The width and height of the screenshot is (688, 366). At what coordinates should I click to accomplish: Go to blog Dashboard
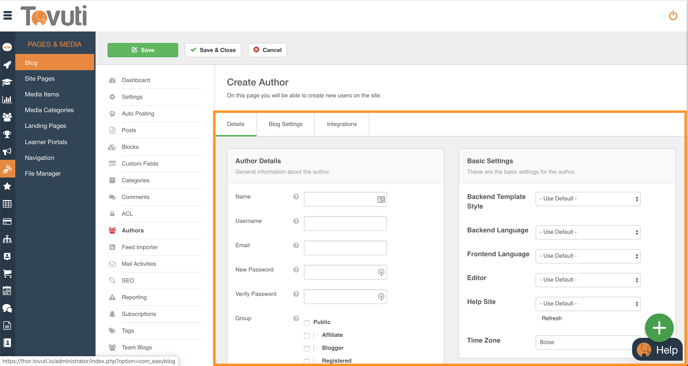(136, 80)
